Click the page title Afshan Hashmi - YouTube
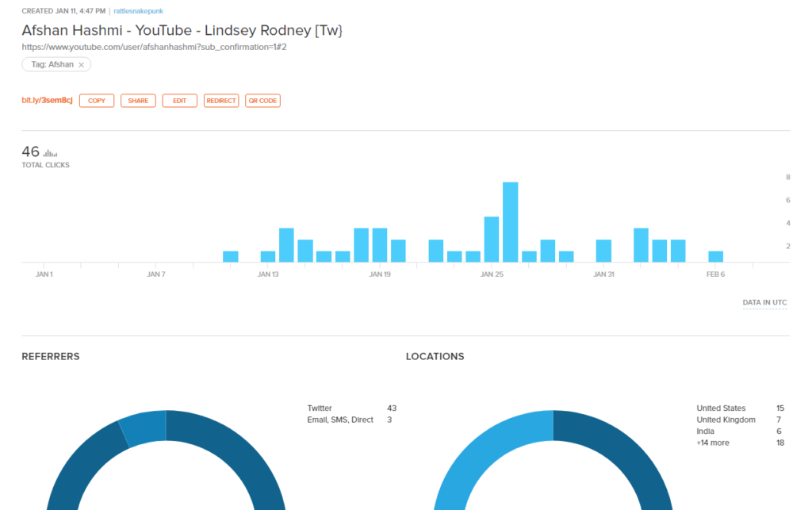812x510 pixels. [182, 30]
